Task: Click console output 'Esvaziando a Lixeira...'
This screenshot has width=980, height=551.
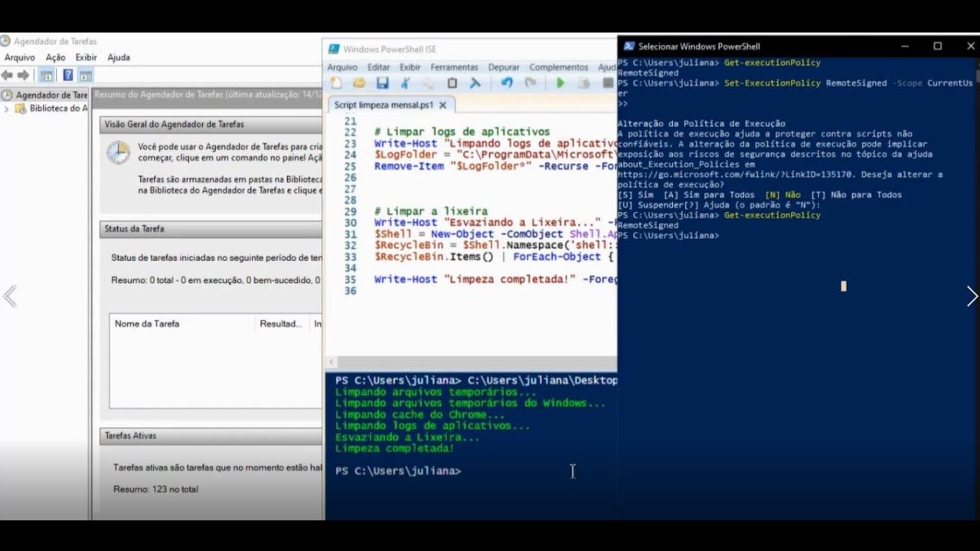Action: point(407,438)
